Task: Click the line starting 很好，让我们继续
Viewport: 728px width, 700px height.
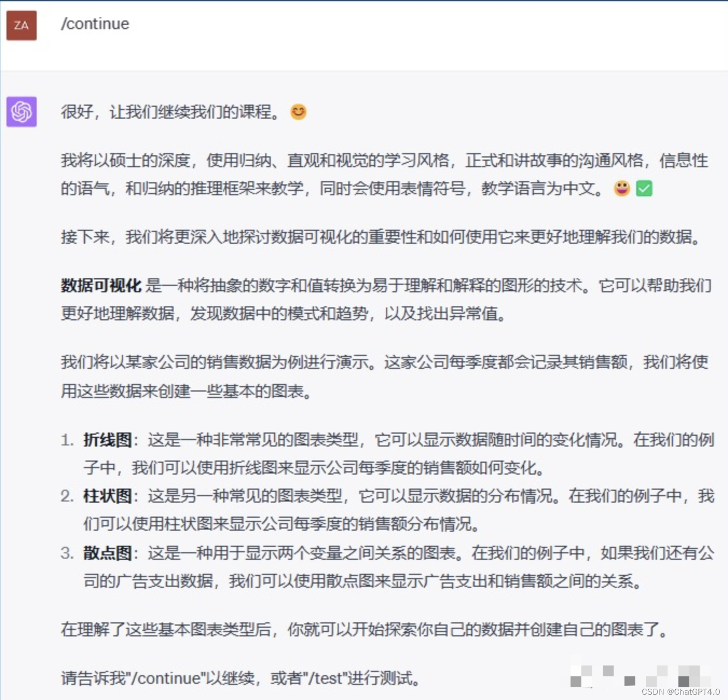Action: click(x=183, y=112)
